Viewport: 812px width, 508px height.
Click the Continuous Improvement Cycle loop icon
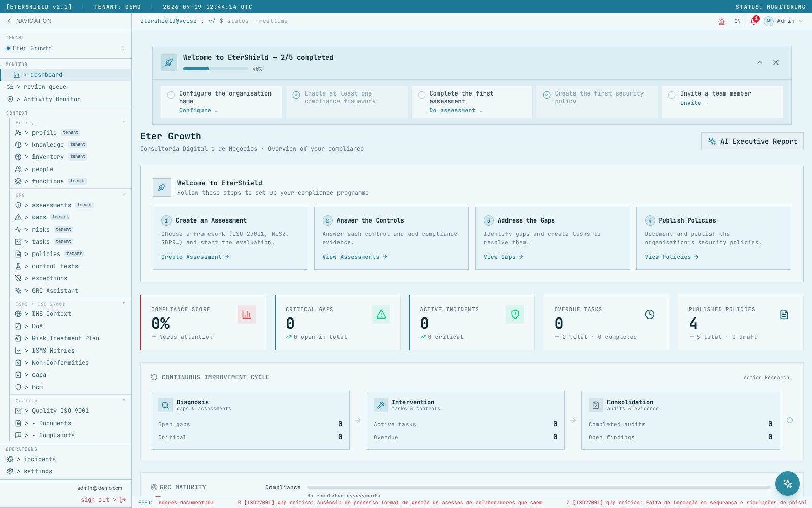click(x=154, y=377)
